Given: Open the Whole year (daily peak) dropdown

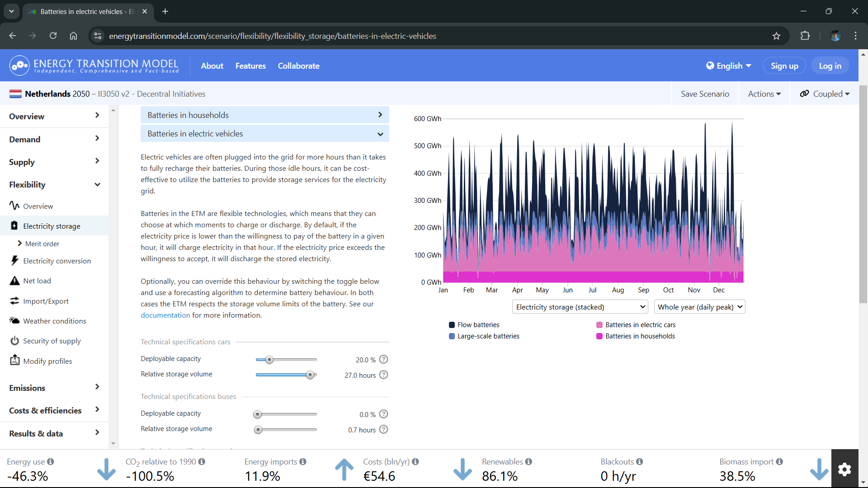Looking at the screenshot, I should tap(699, 307).
